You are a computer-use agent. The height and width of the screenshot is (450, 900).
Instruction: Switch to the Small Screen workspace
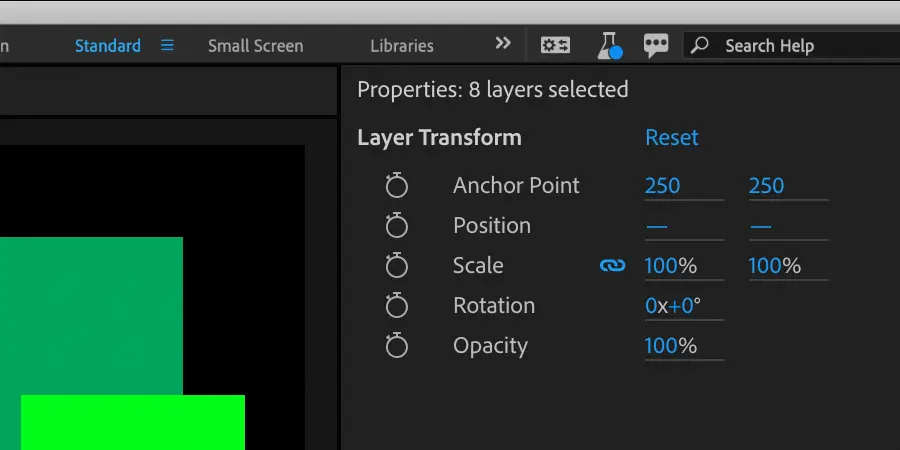[255, 46]
